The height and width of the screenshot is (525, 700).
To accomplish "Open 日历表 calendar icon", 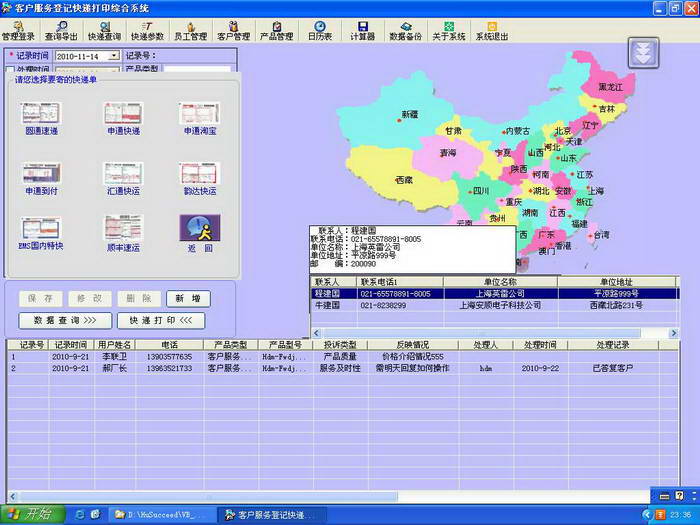I will (x=320, y=31).
